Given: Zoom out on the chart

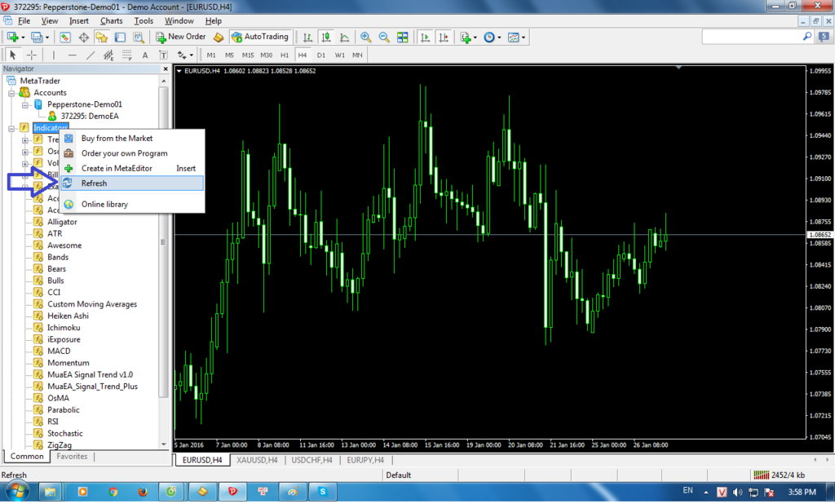Looking at the screenshot, I should [x=384, y=38].
